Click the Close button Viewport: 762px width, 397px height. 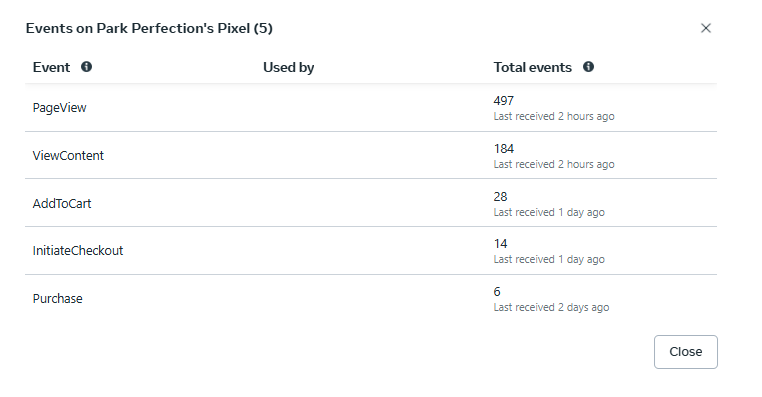click(686, 352)
